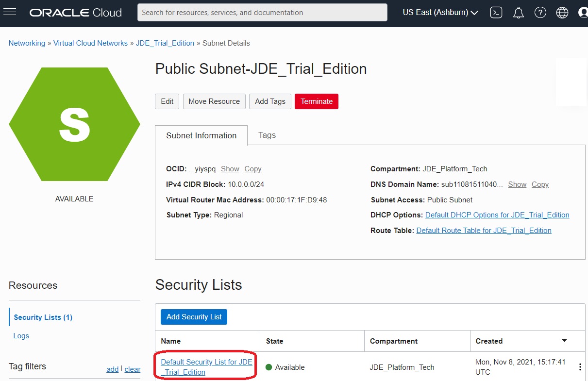Launch Cloud Shell from the top bar
Screen dimensions: 588x381
(x=496, y=12)
